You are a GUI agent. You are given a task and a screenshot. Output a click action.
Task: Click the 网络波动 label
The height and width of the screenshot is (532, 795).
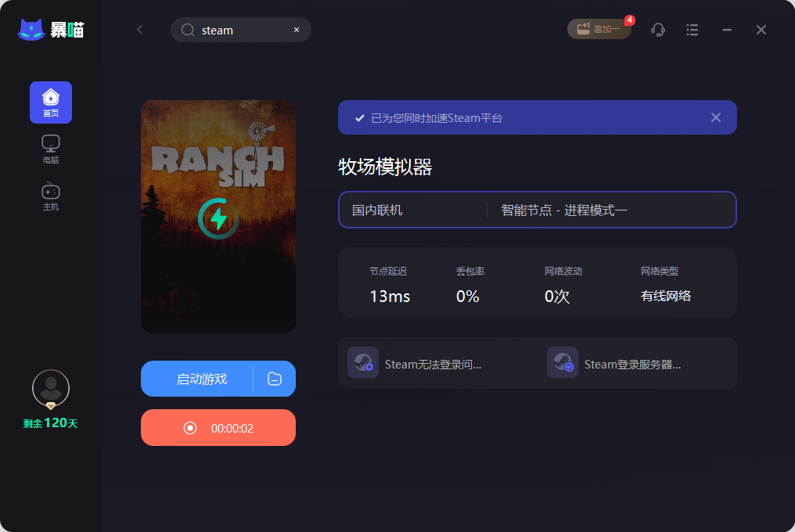tap(563, 271)
